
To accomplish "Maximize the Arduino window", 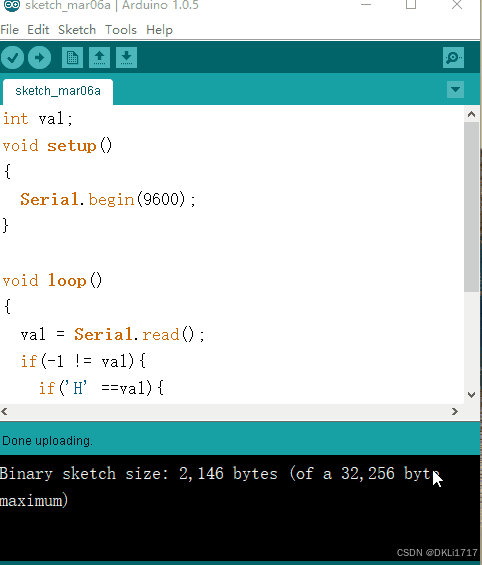I will (x=411, y=5).
